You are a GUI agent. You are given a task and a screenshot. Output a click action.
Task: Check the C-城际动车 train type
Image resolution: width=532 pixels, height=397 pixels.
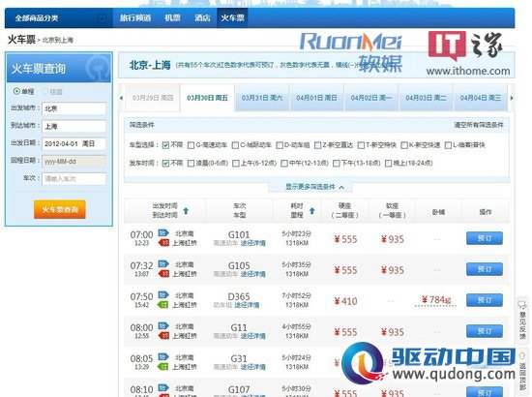pos(235,145)
